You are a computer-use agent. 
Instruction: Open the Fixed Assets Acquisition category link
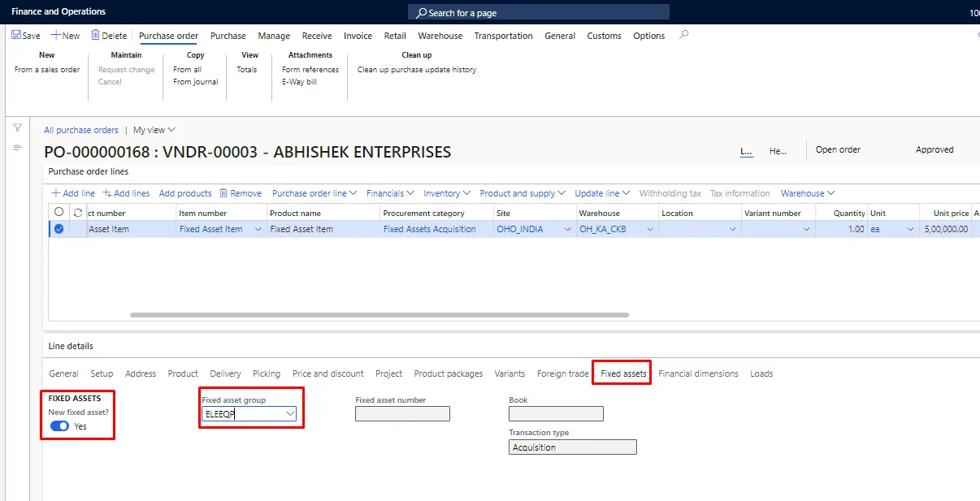(430, 229)
